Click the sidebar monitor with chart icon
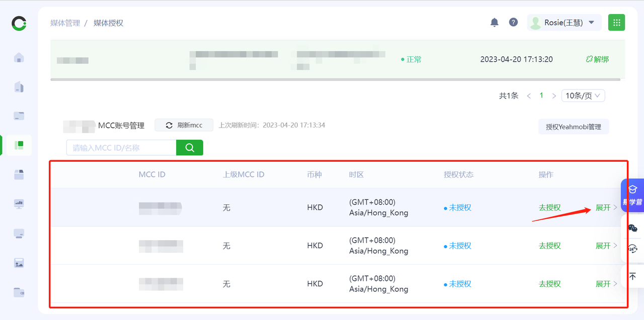 19,204
